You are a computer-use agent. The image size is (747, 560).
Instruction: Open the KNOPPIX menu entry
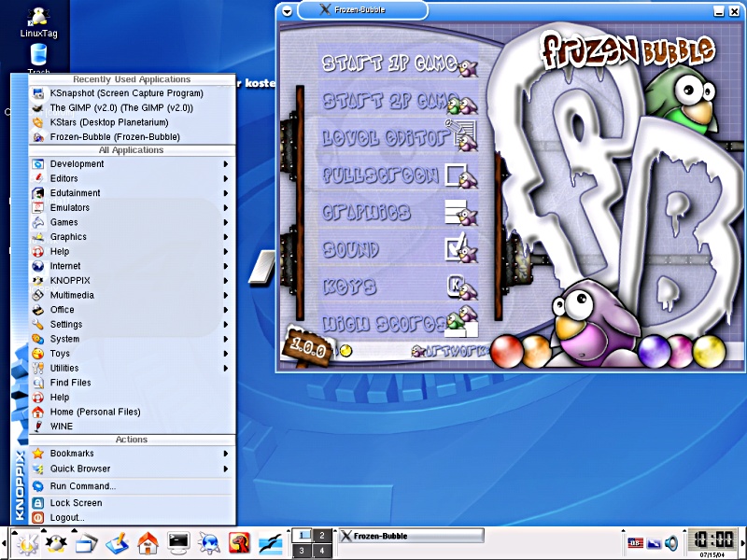pyautogui.click(x=132, y=281)
